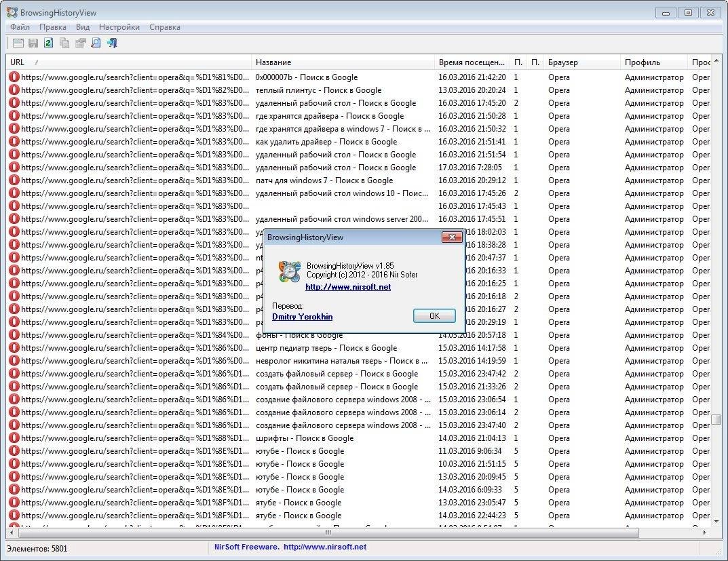Image resolution: width=728 pixels, height=561 pixels.
Task: Open the Properties toolbar icon
Action: tap(80, 43)
